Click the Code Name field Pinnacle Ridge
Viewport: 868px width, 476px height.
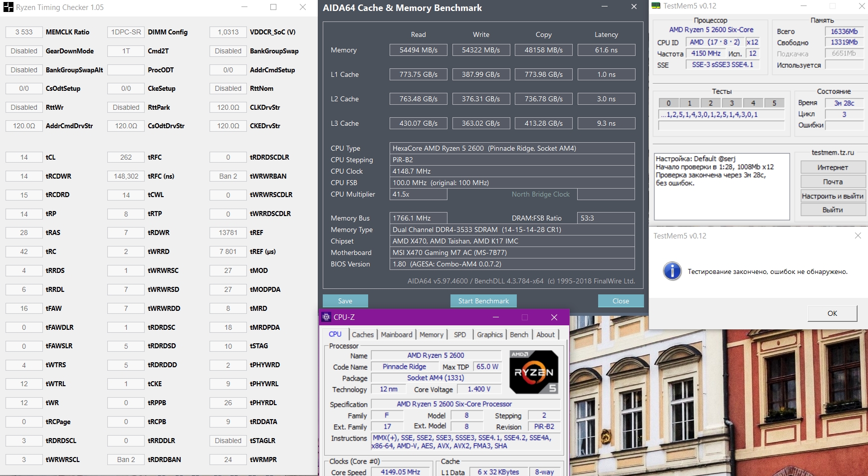click(404, 367)
